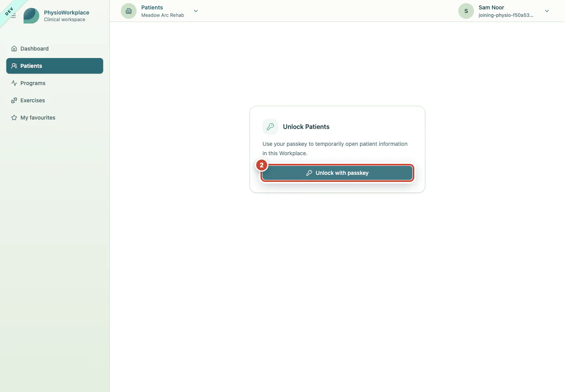The image size is (565, 392).
Task: Toggle the sidebar hamburger menu icon
Action: coord(13,16)
